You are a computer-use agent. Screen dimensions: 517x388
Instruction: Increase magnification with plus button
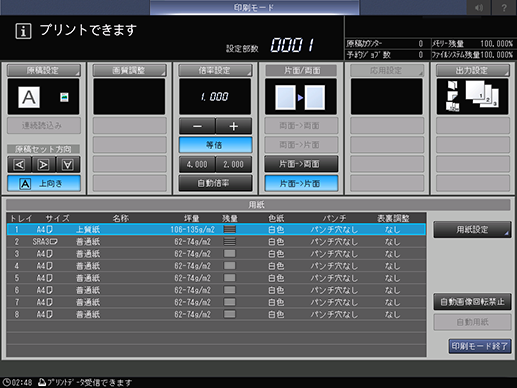point(234,126)
